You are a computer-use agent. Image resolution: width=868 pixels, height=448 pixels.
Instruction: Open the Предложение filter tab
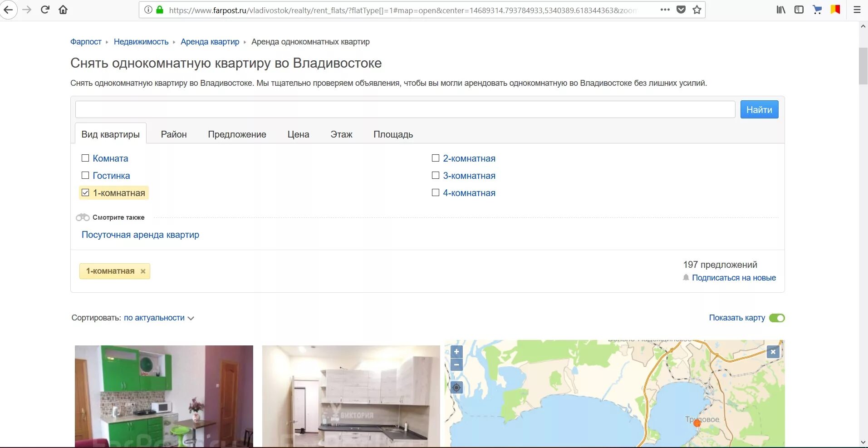click(237, 134)
